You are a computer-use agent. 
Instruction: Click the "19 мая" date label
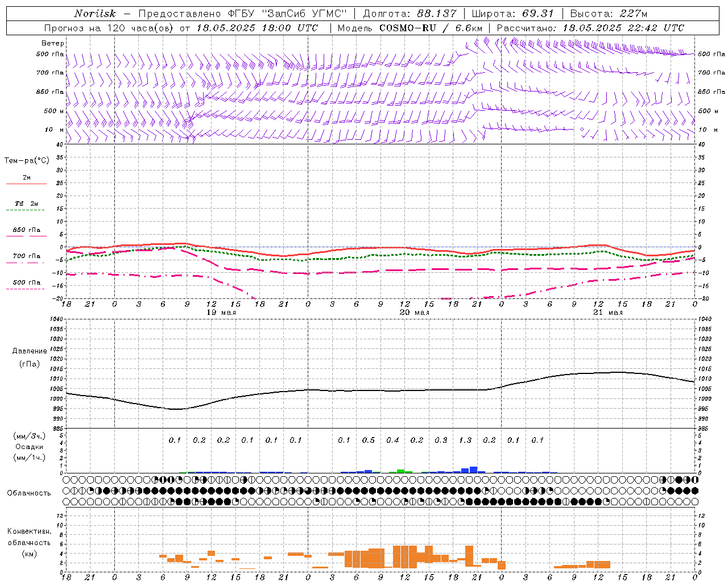tap(221, 313)
